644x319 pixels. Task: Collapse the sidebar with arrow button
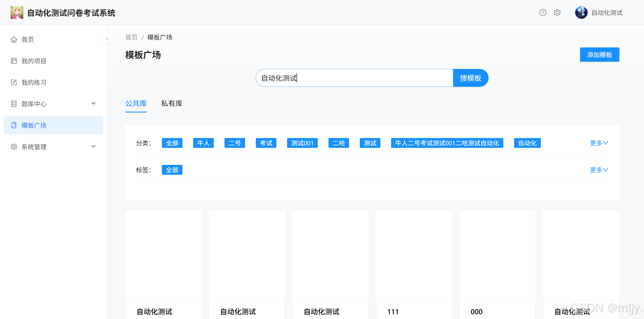[x=107, y=38]
